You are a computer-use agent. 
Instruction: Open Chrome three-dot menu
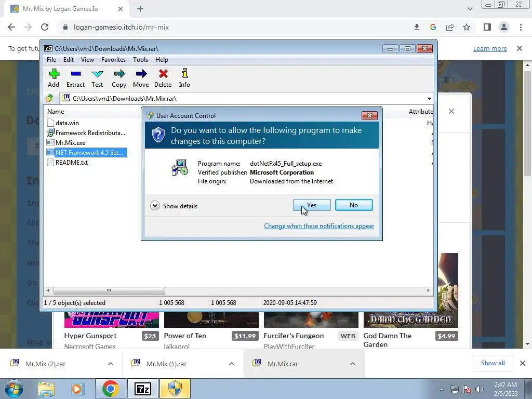click(x=521, y=27)
